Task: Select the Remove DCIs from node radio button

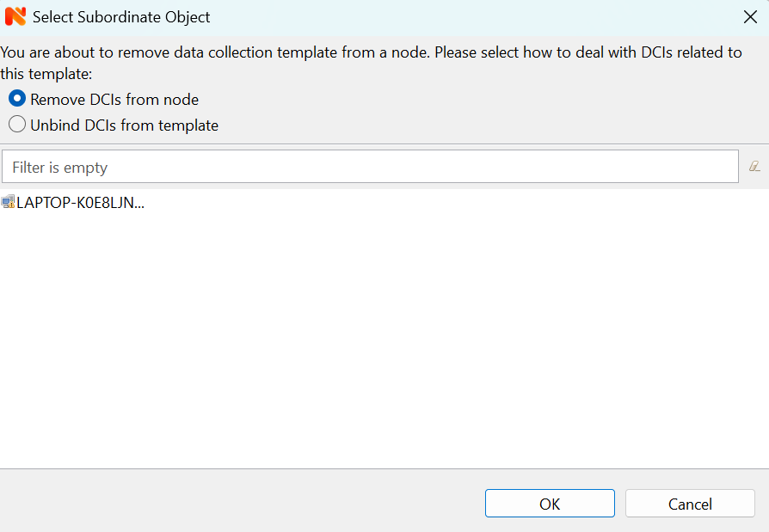Action: pos(16,99)
